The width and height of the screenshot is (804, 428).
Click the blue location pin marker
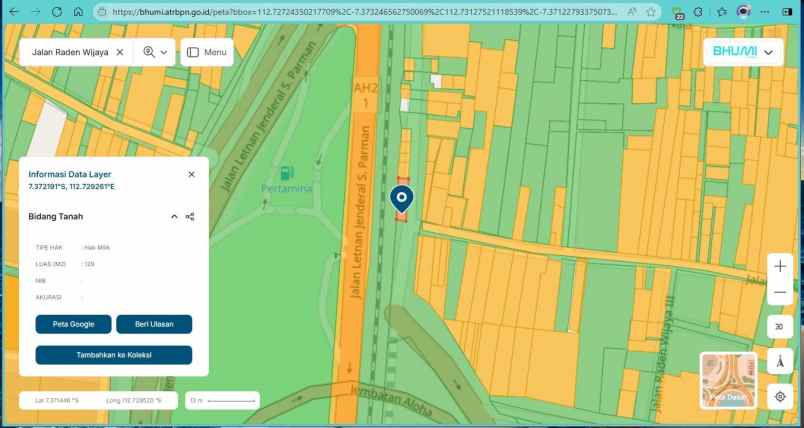point(402,199)
